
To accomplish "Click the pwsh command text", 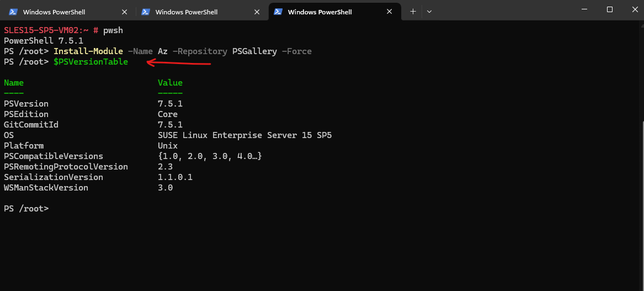I will click(x=113, y=31).
